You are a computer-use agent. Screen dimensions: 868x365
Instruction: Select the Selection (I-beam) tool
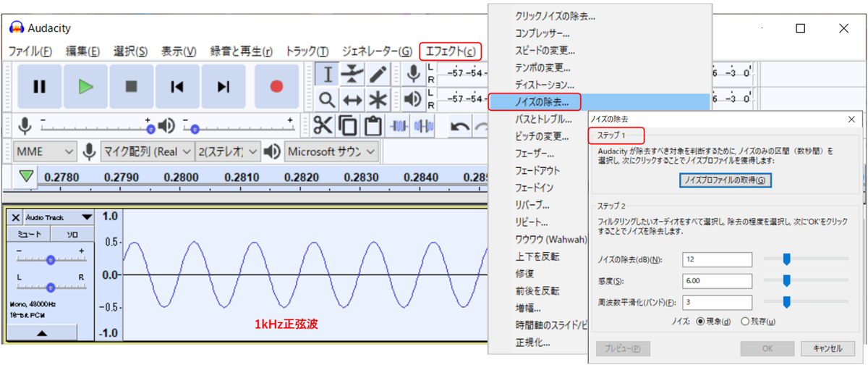328,74
